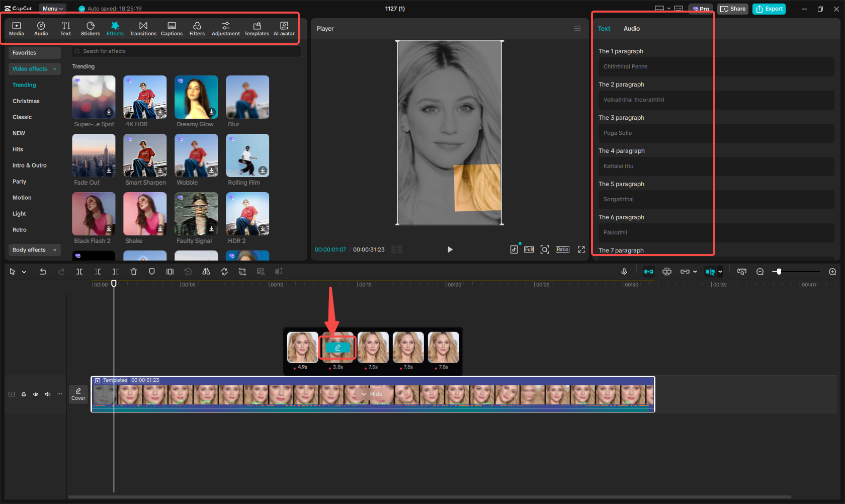
Task: Hide the Templates track using the eye toggle
Action: [x=35, y=394]
